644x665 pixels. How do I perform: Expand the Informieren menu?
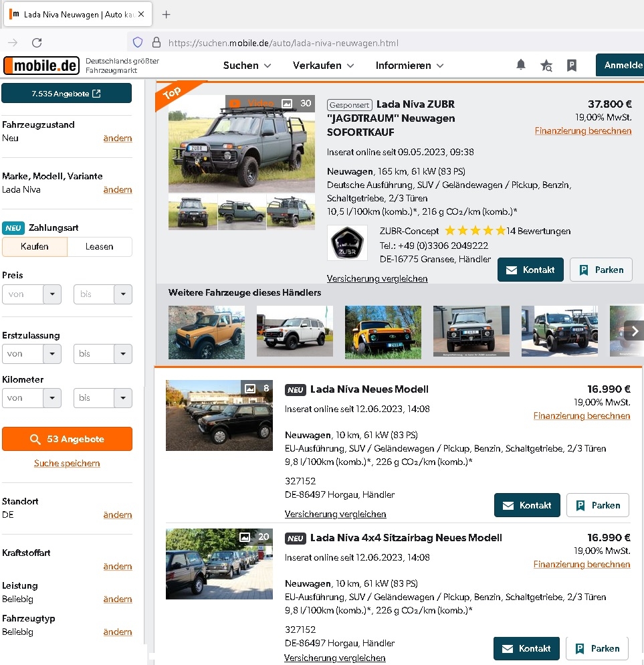click(409, 66)
